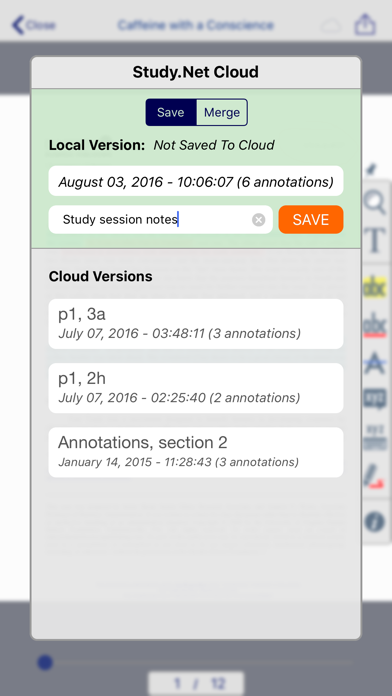The width and height of the screenshot is (392, 696).
Task: Select Annotations, section 2 cloud version
Action: [196, 452]
